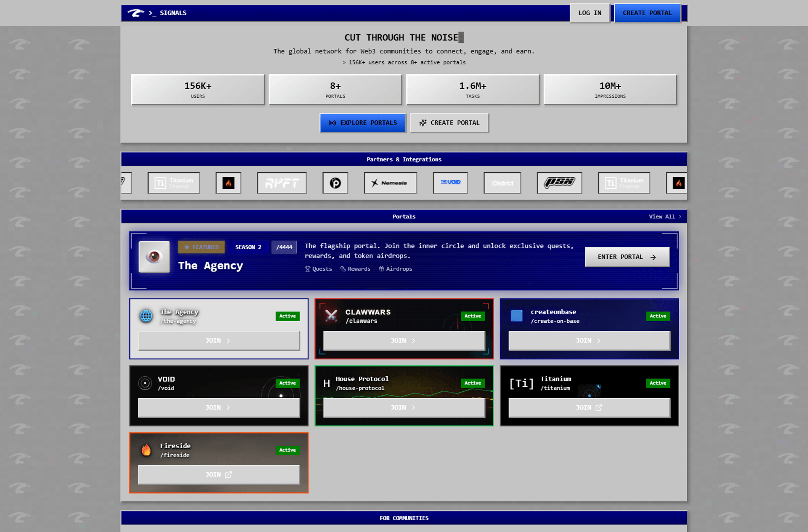The image size is (808, 532).
Task: Open the District partner logo
Action: (502, 183)
